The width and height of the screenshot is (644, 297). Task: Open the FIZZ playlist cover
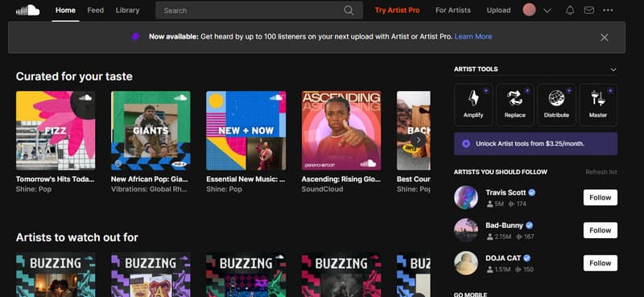[x=56, y=130]
